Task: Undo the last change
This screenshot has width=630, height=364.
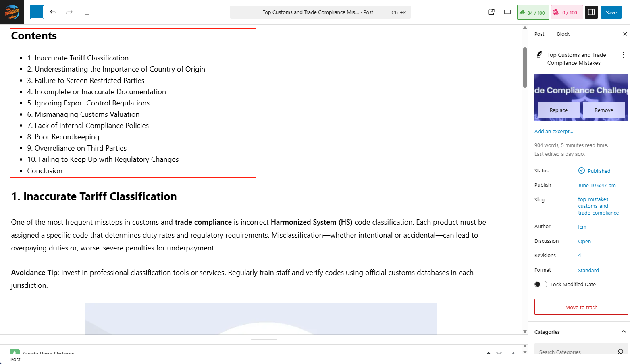Action: point(53,12)
